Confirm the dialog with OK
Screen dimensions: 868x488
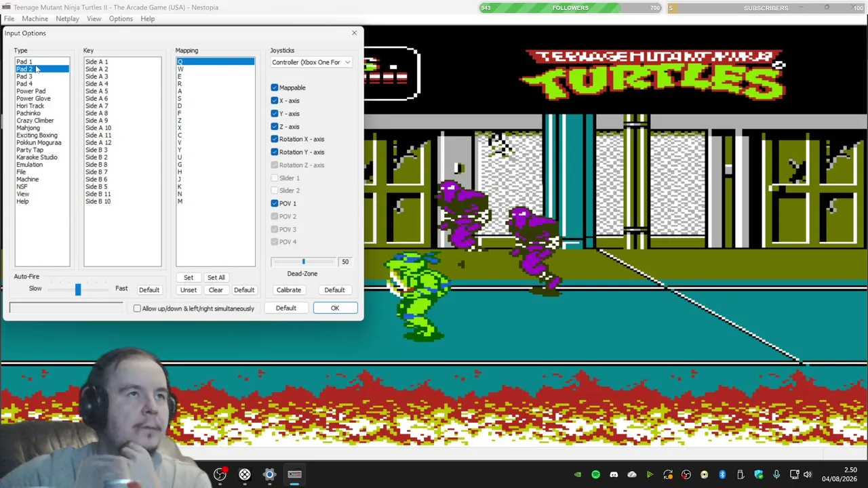tap(335, 308)
